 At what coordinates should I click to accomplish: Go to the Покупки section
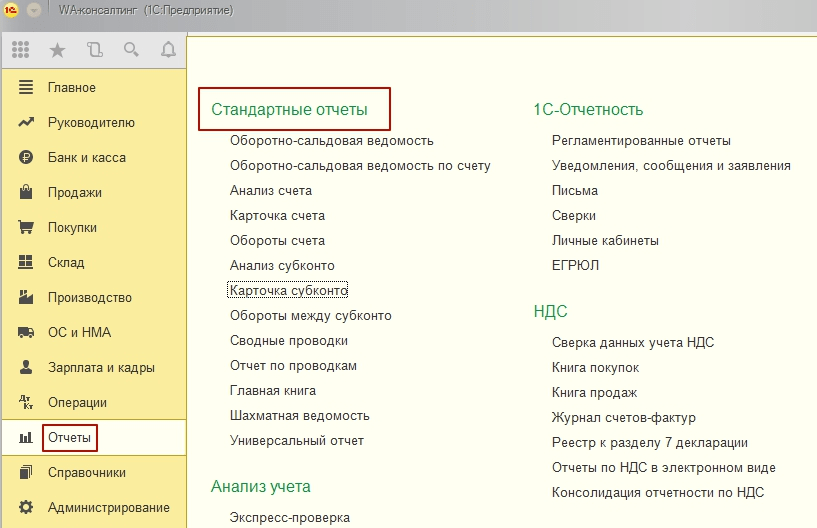coord(72,228)
